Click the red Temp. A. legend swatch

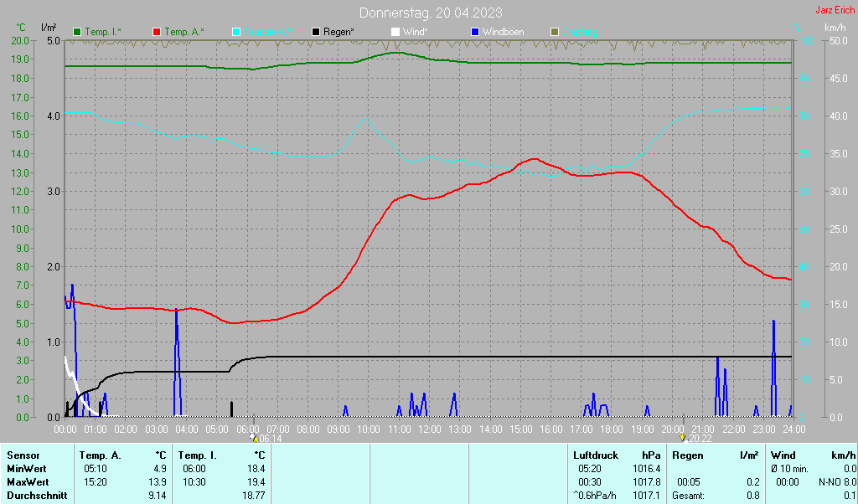157,33
